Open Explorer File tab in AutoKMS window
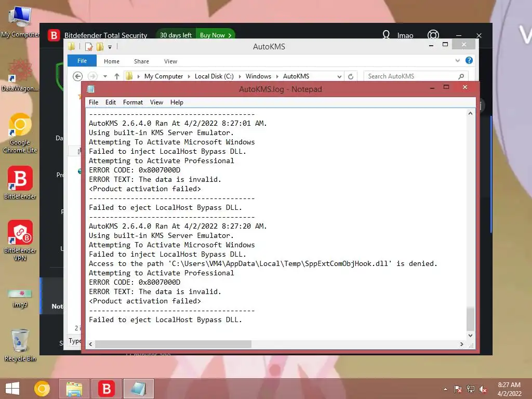Image resolution: width=532 pixels, height=399 pixels. point(82,61)
